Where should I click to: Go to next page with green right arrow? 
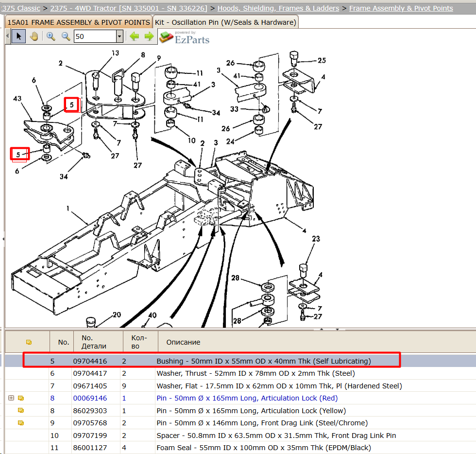click(x=149, y=36)
